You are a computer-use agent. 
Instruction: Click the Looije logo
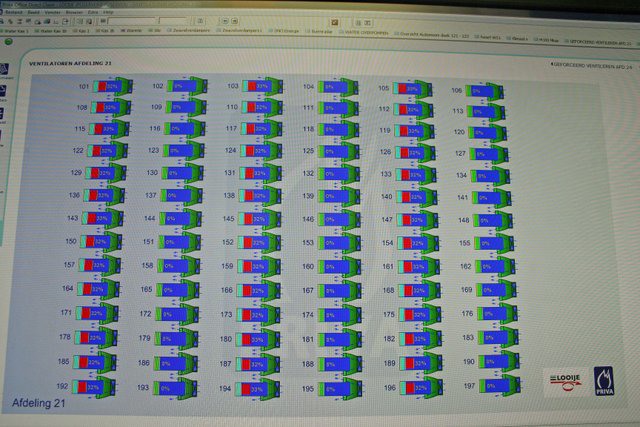[x=564, y=380]
